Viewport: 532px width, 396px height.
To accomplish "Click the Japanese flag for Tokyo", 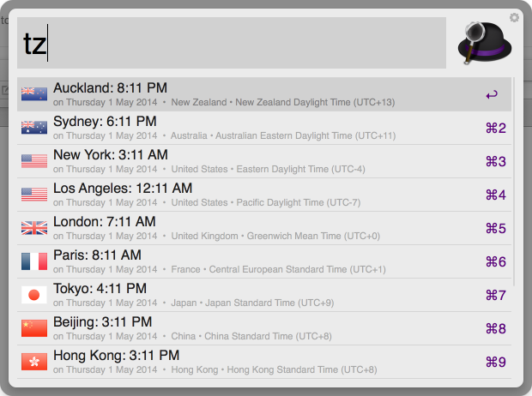I will (34, 295).
